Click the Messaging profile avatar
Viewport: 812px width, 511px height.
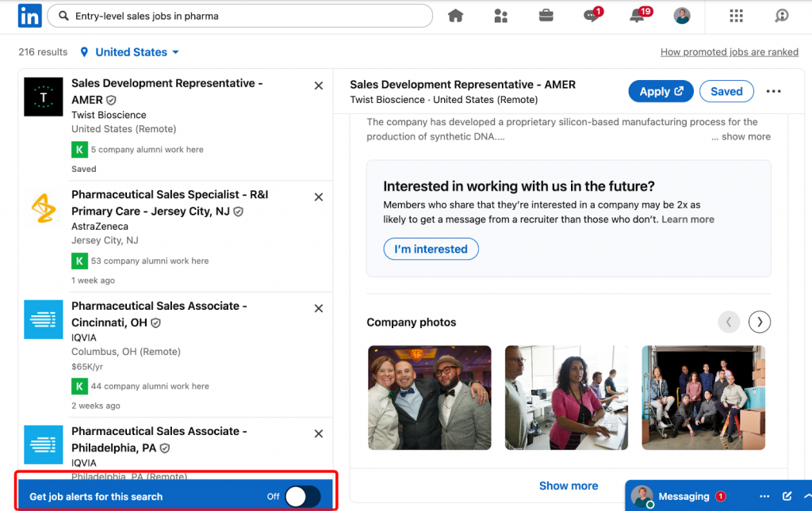pos(642,497)
